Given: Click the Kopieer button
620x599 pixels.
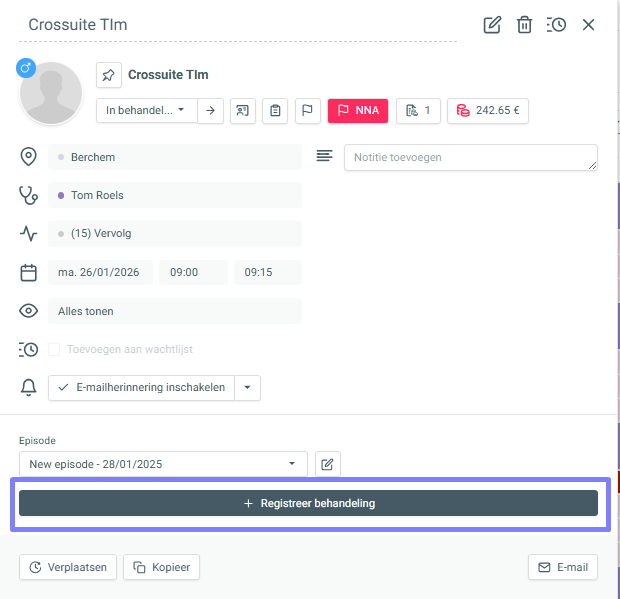Looking at the screenshot, I should coord(161,567).
